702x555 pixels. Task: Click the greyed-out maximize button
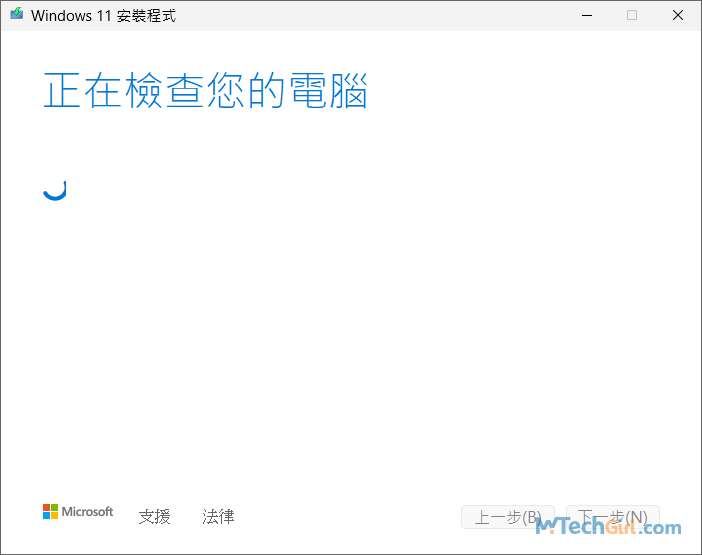(631, 15)
